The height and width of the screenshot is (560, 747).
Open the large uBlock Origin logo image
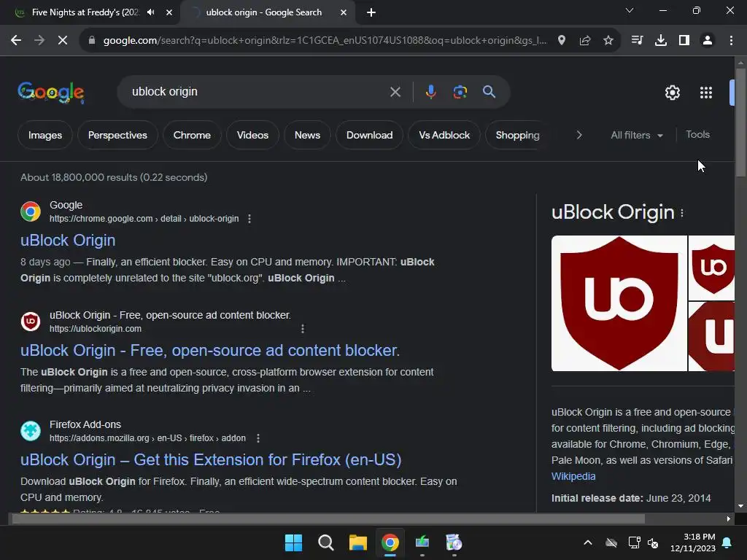(619, 303)
